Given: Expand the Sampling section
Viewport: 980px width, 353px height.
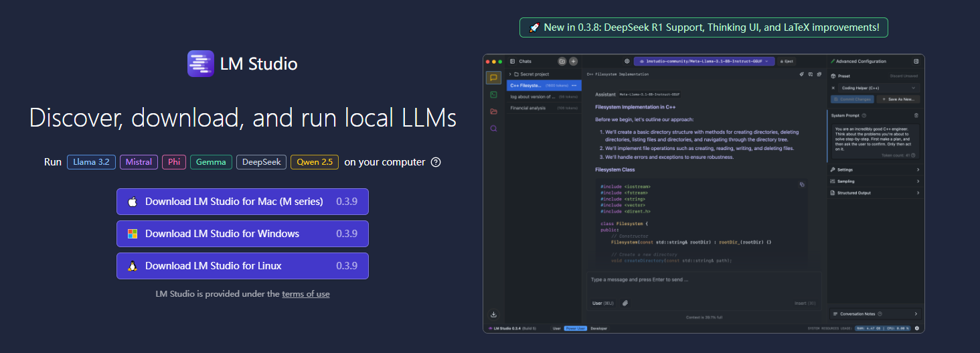Looking at the screenshot, I should (875, 181).
